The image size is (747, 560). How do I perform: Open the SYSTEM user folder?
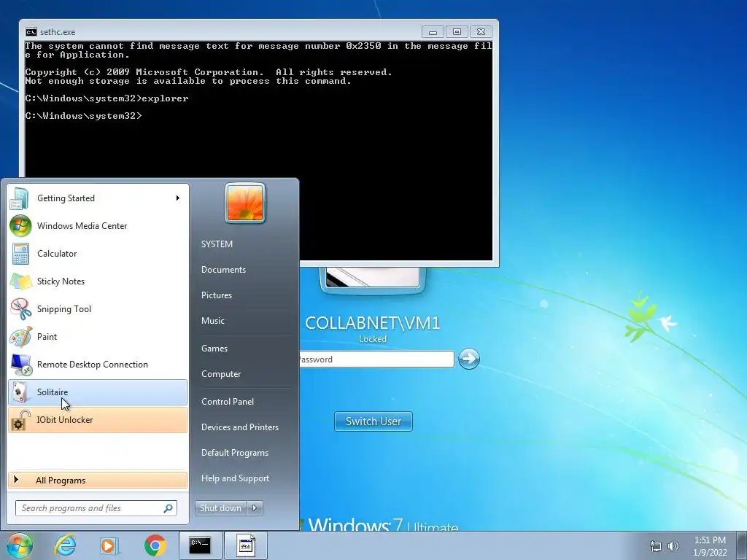pyautogui.click(x=217, y=244)
